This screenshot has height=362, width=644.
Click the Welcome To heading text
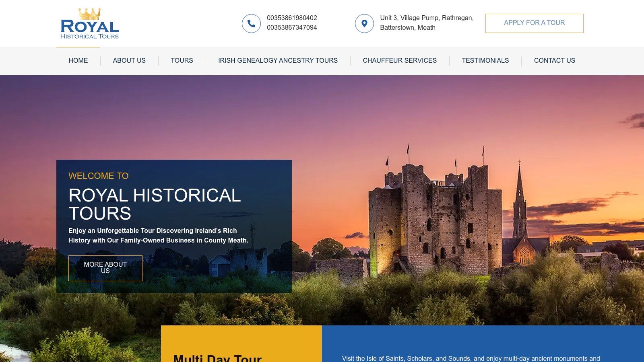pyautogui.click(x=99, y=176)
